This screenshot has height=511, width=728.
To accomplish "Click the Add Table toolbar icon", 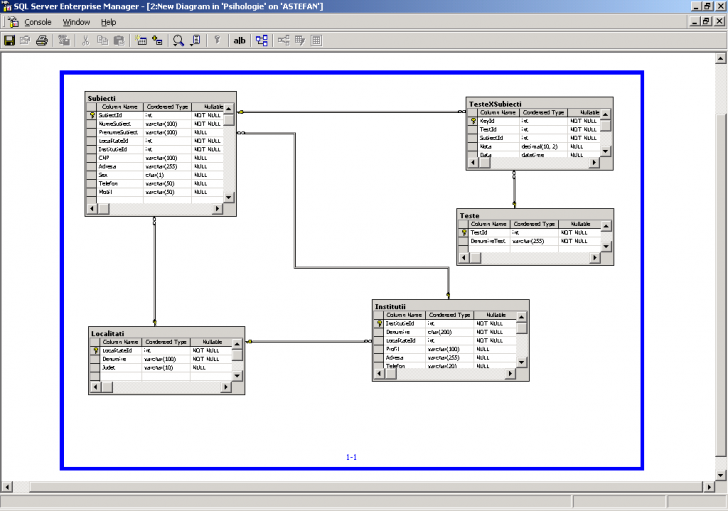I will [x=157, y=41].
